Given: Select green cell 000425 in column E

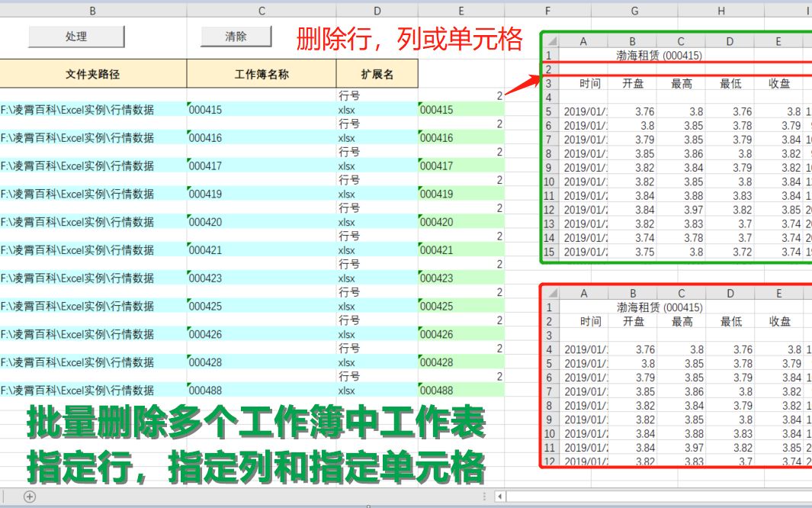Looking at the screenshot, I should pyautogui.click(x=461, y=306).
